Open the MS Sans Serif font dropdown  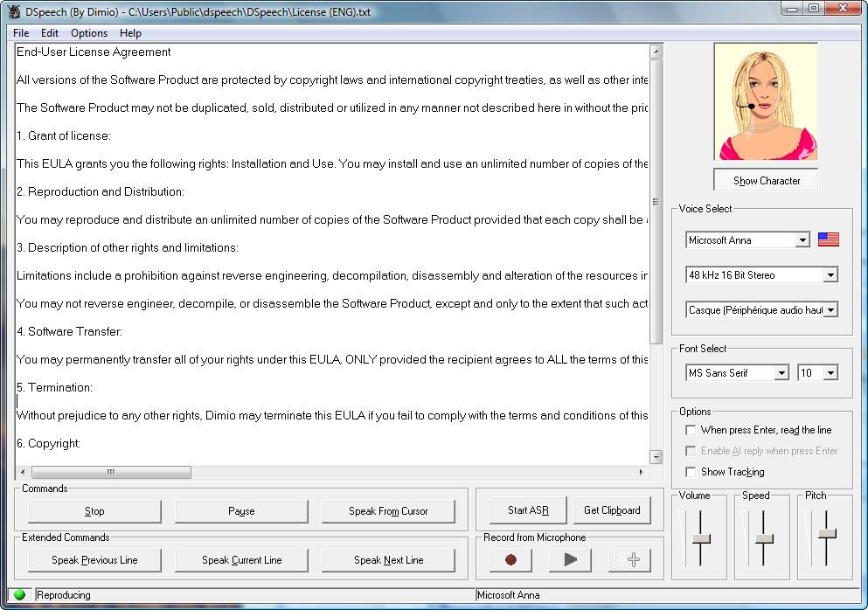[x=781, y=373]
